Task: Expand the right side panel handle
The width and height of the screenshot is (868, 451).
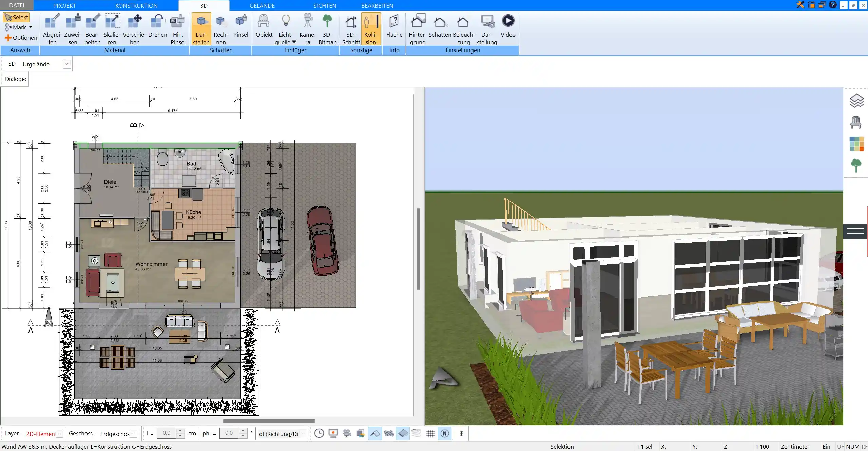Action: (x=855, y=231)
